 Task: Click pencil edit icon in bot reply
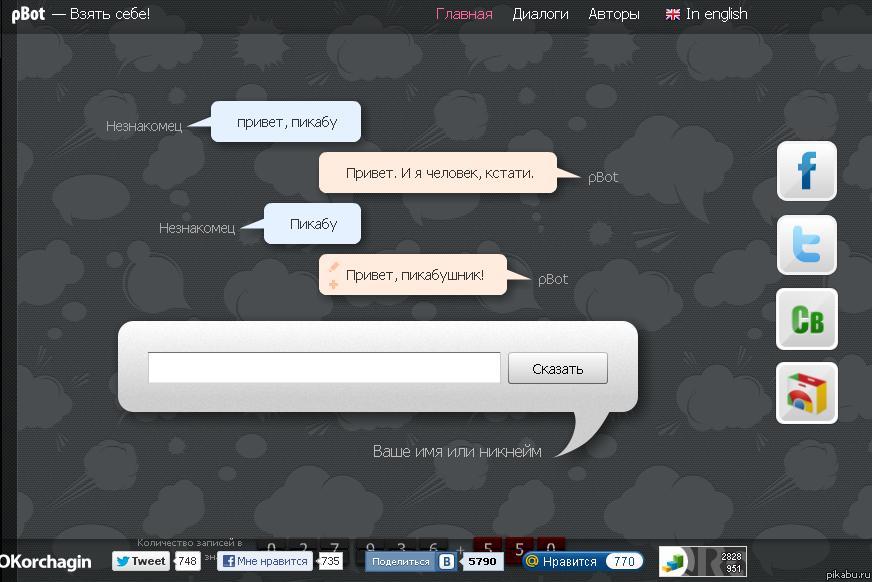click(333, 267)
